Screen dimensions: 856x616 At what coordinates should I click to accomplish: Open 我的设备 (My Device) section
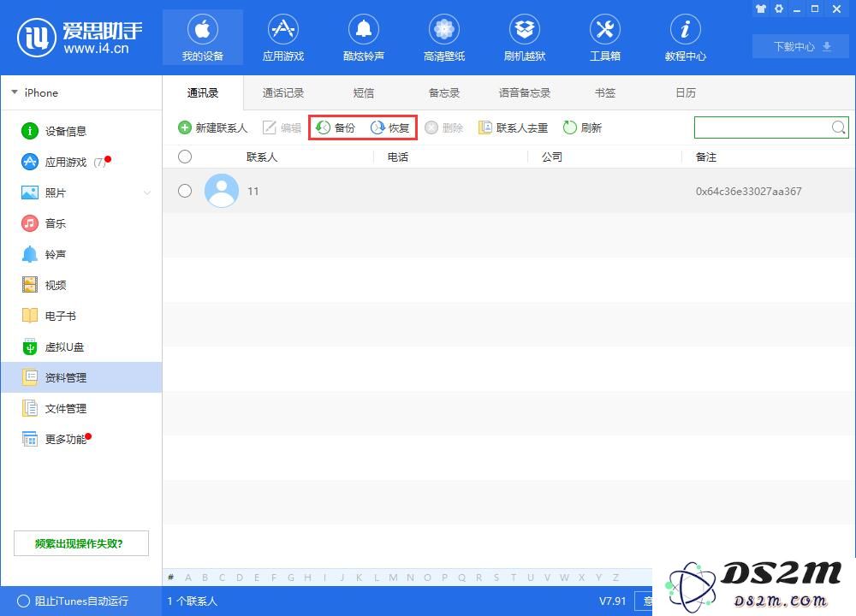point(203,38)
